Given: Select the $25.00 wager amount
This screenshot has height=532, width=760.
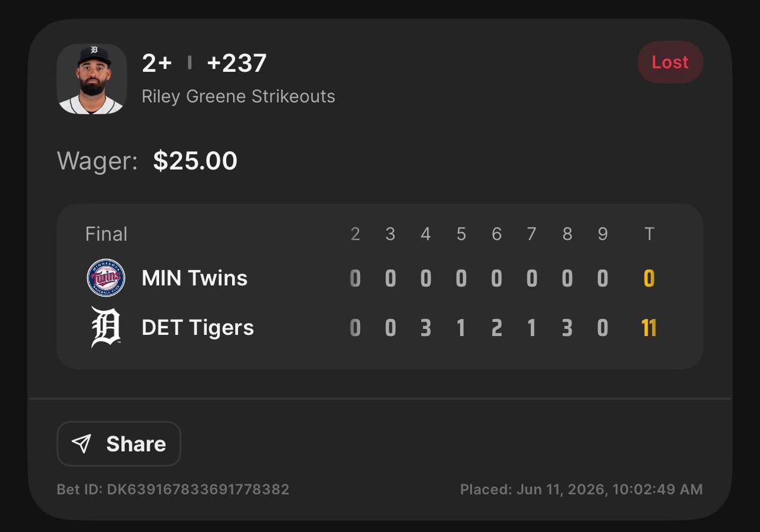Looking at the screenshot, I should (195, 161).
